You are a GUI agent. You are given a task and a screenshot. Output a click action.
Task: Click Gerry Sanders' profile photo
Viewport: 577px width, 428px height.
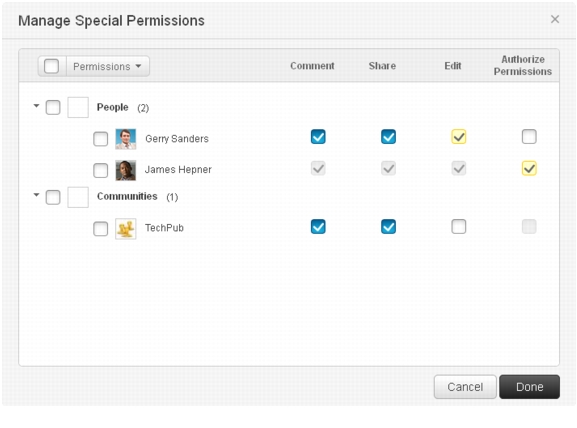pyautogui.click(x=125, y=139)
